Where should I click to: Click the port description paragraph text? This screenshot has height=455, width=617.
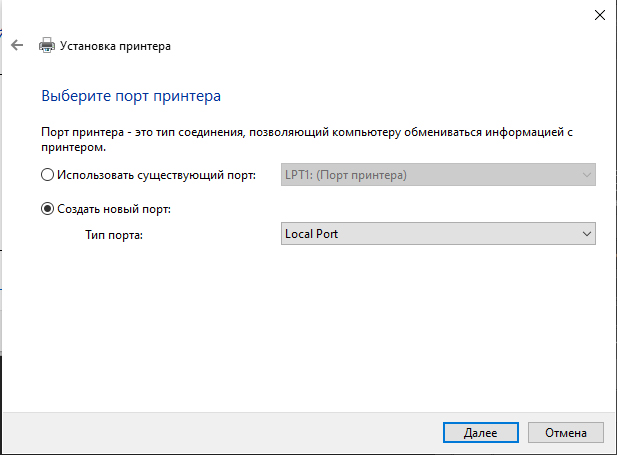pos(307,139)
